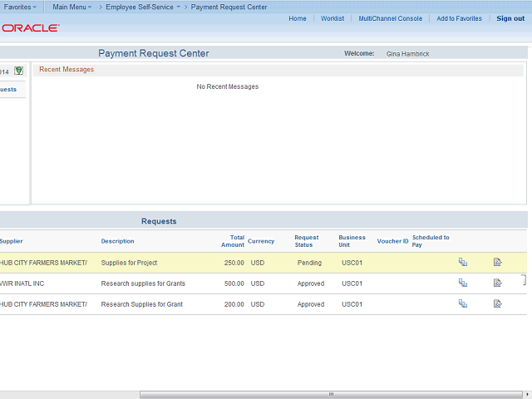
Task: Click the horizontal scrollbar at bottom
Action: [x=329, y=394]
